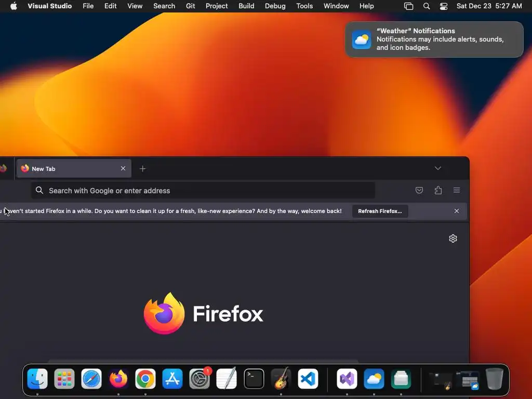Select the New Tab tab
Image resolution: width=532 pixels, height=399 pixels.
coord(74,169)
